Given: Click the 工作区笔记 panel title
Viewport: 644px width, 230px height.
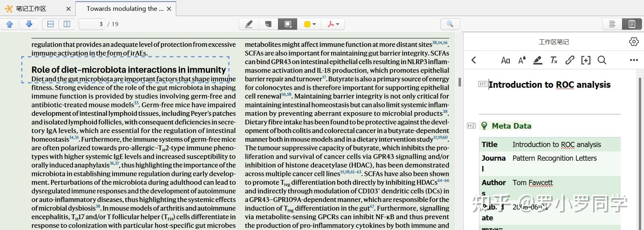Looking at the screenshot, I should click(553, 42).
